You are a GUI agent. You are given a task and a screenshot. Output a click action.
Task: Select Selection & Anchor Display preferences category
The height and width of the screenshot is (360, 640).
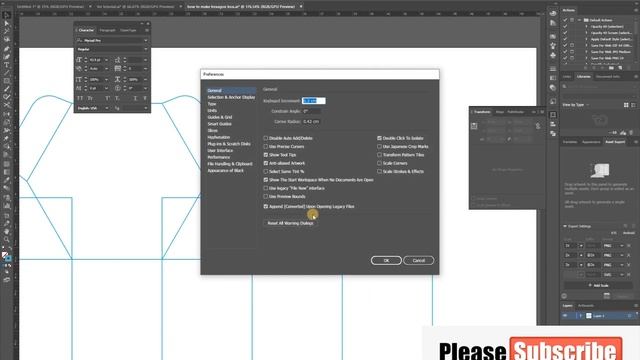231,97
